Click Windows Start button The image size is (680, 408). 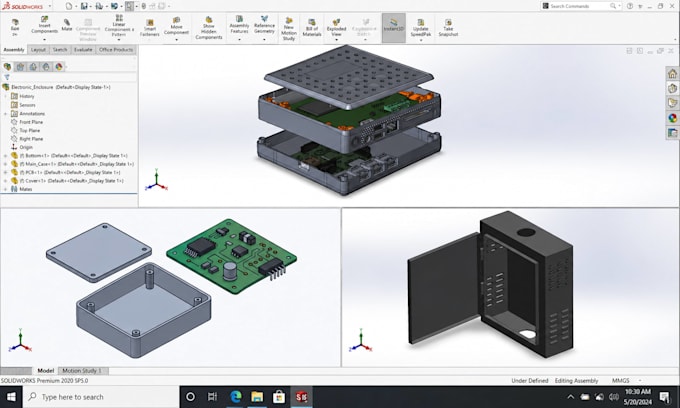pos(11,397)
